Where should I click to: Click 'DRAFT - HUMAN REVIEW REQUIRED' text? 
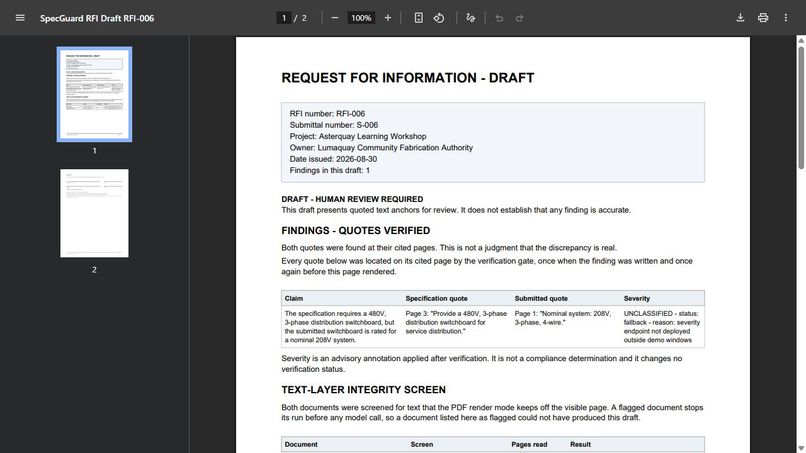(x=352, y=199)
